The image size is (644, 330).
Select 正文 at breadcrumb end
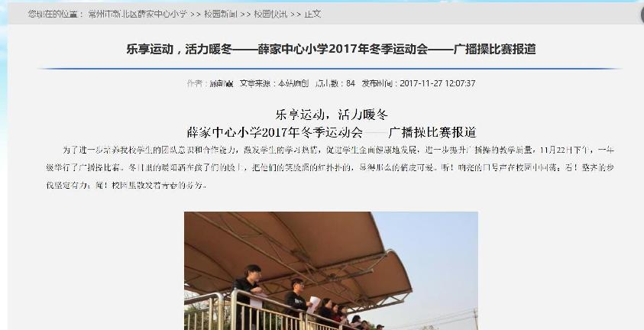pyautogui.click(x=312, y=14)
